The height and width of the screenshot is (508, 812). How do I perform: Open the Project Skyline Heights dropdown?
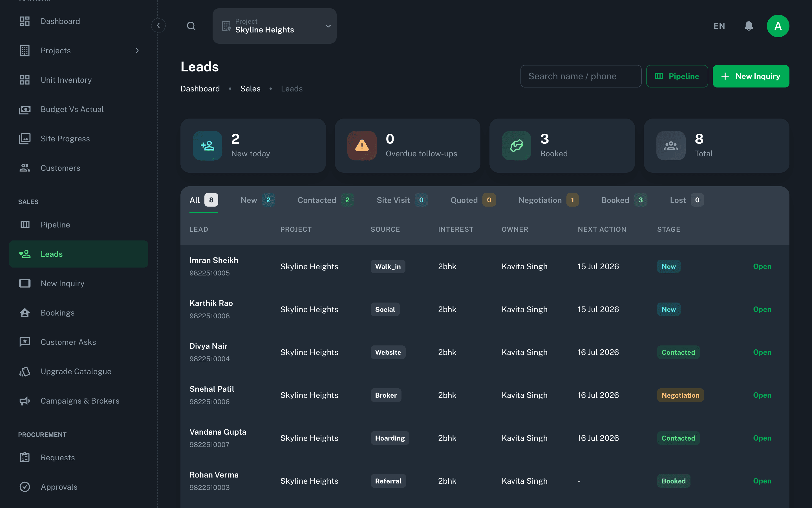[x=274, y=26]
